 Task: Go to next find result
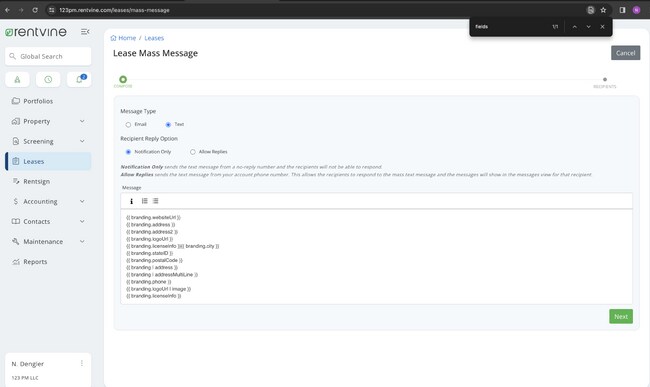coord(588,27)
